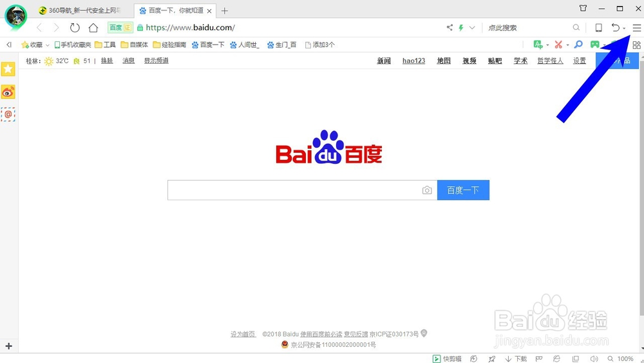Open the 设置 menu link
The width and height of the screenshot is (644, 363).
[580, 61]
